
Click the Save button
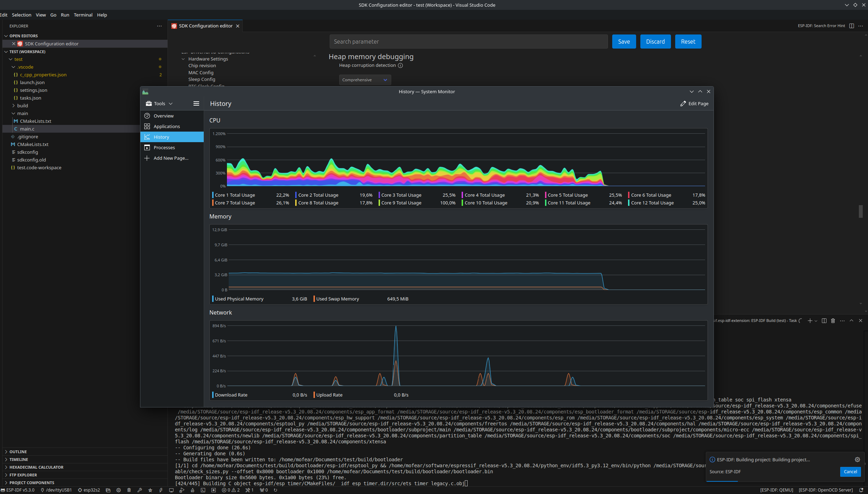pyautogui.click(x=624, y=42)
